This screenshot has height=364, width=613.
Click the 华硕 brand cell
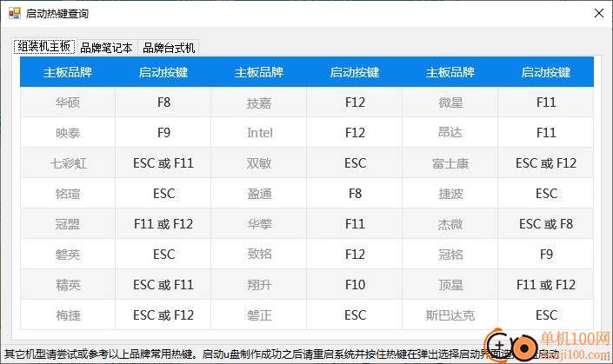pos(68,103)
